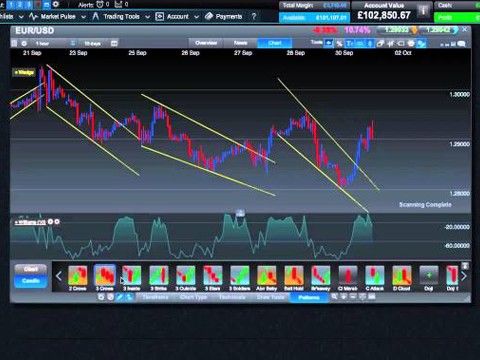Select the Cl Marub candlestick pattern
The height and width of the screenshot is (360, 480).
(x=348, y=278)
